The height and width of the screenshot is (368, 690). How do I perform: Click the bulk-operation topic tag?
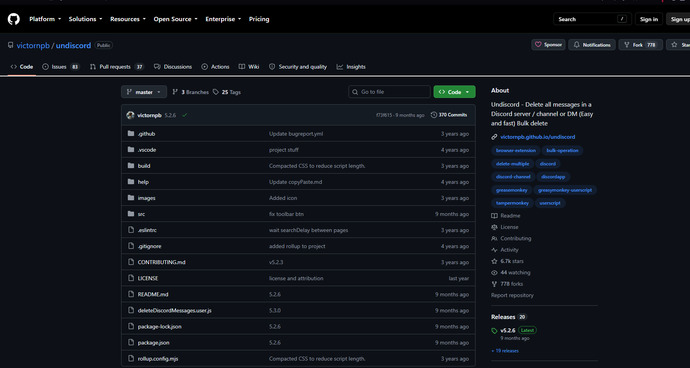click(x=562, y=151)
